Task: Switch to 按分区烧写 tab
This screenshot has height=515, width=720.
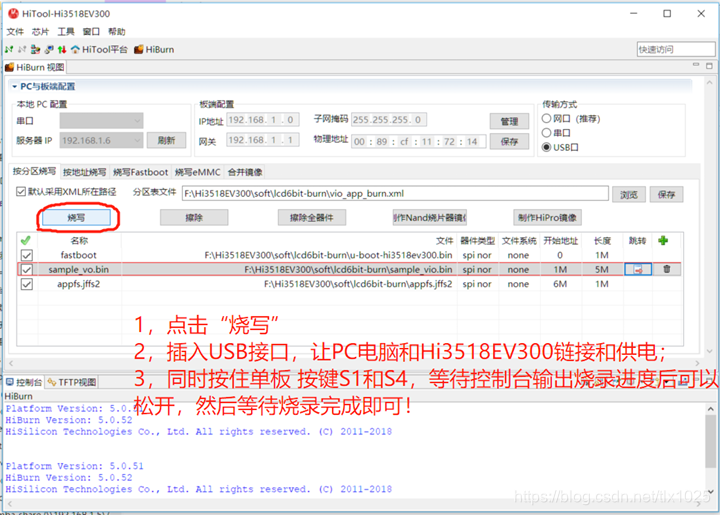Action: [x=34, y=171]
